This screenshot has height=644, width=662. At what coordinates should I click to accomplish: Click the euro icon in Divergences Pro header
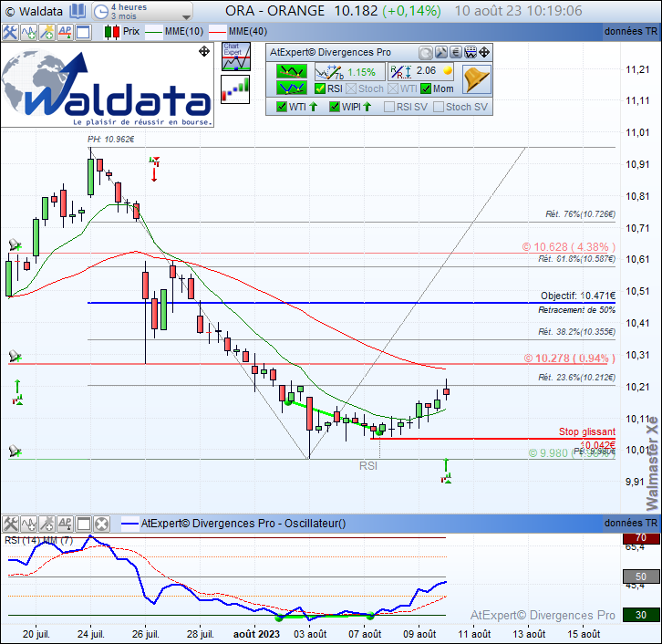(456, 52)
